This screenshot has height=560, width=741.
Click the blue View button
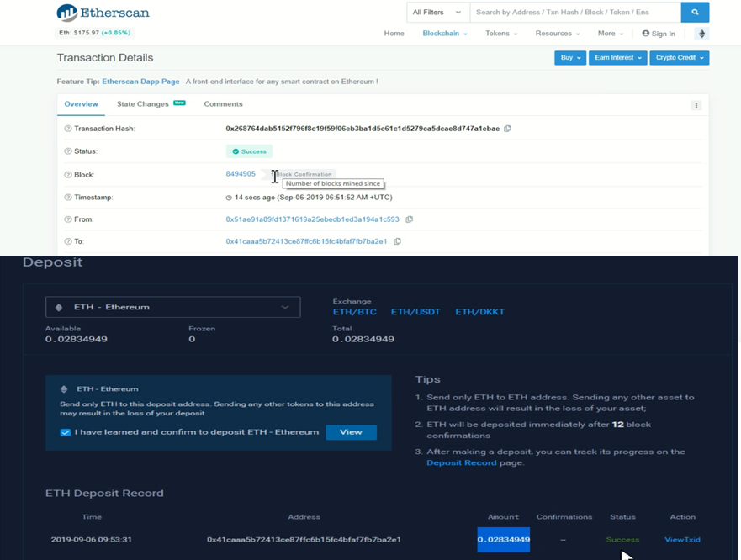351,432
